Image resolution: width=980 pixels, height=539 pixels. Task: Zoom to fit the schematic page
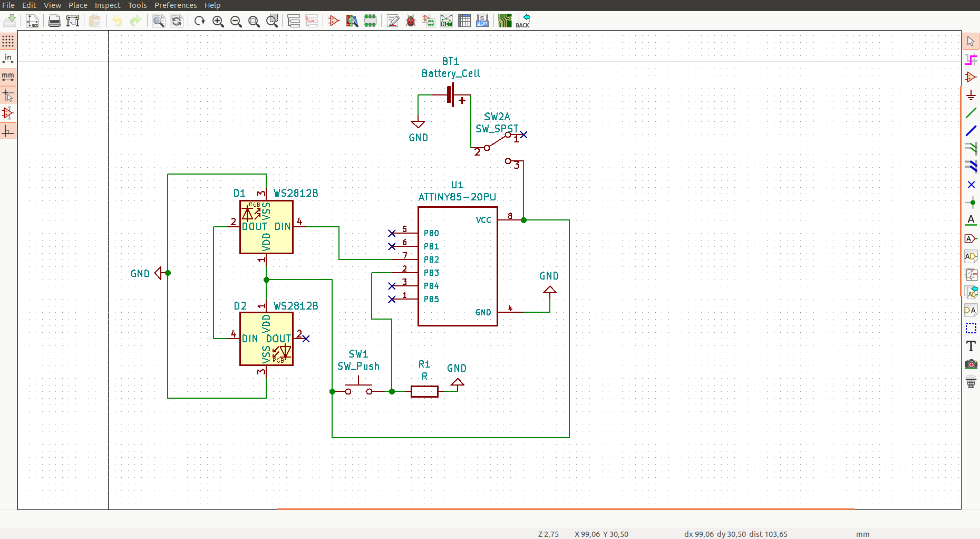(254, 21)
